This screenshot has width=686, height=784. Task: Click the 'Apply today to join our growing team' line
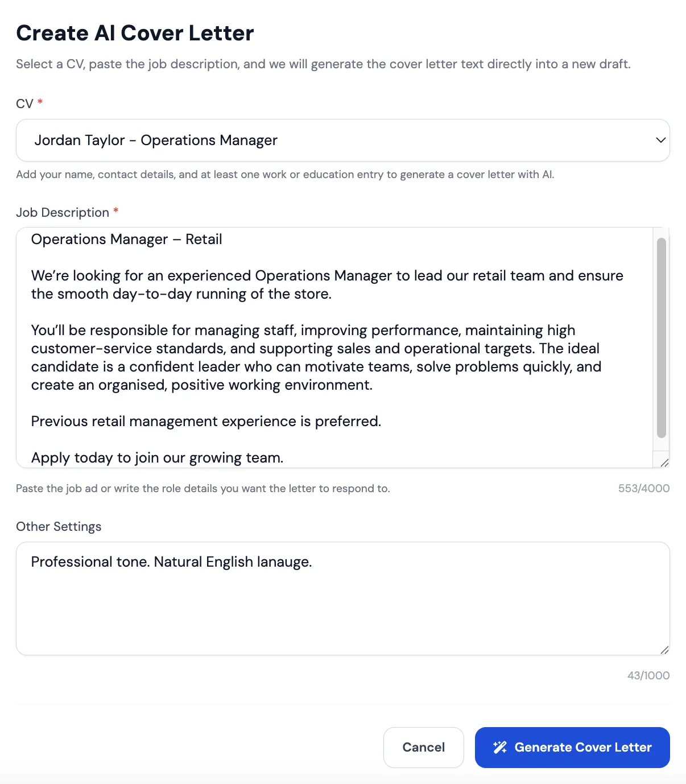pyautogui.click(x=157, y=457)
